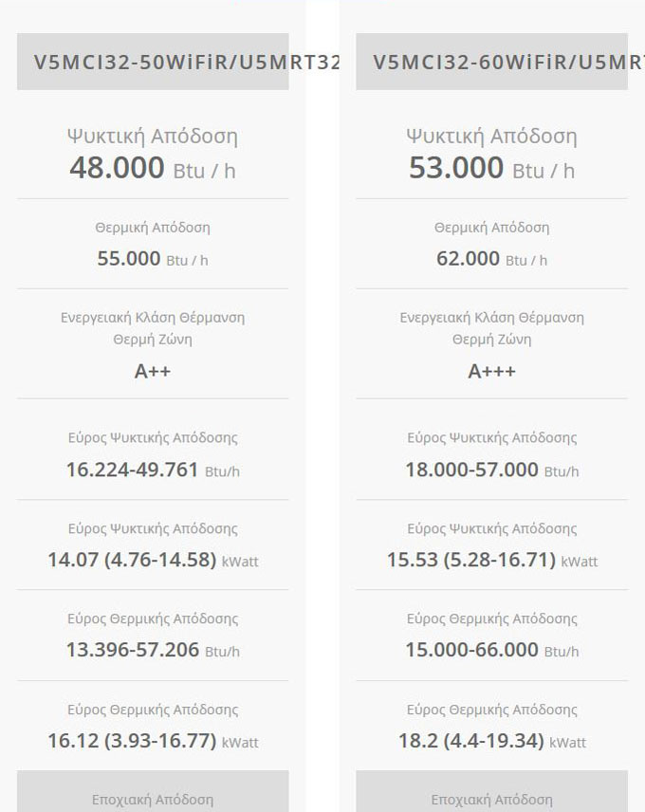Select the 18.000-57.000 Btu/h cooling range

pyautogui.click(x=491, y=470)
